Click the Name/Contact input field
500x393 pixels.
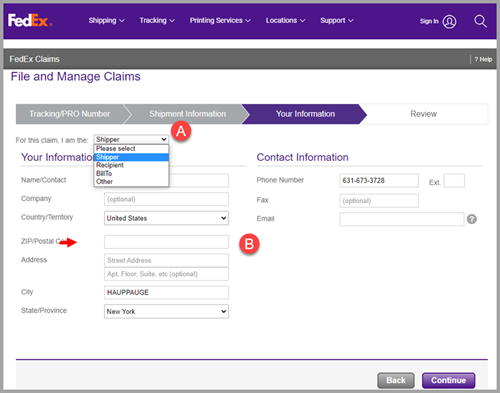tap(199, 181)
